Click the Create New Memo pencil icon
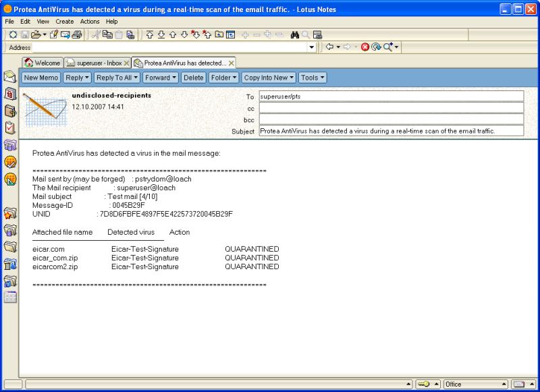 tap(54, 34)
